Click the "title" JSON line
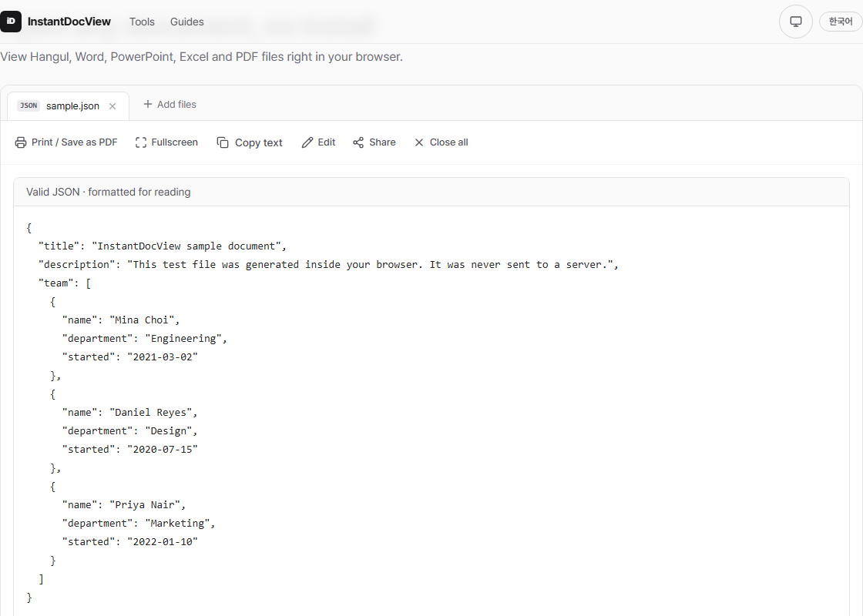The height and width of the screenshot is (616, 863). click(x=163, y=246)
